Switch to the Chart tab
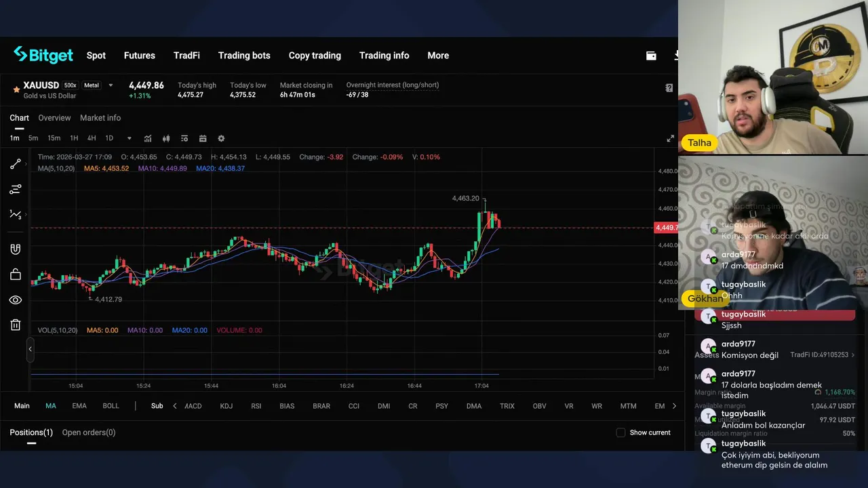 [19, 118]
